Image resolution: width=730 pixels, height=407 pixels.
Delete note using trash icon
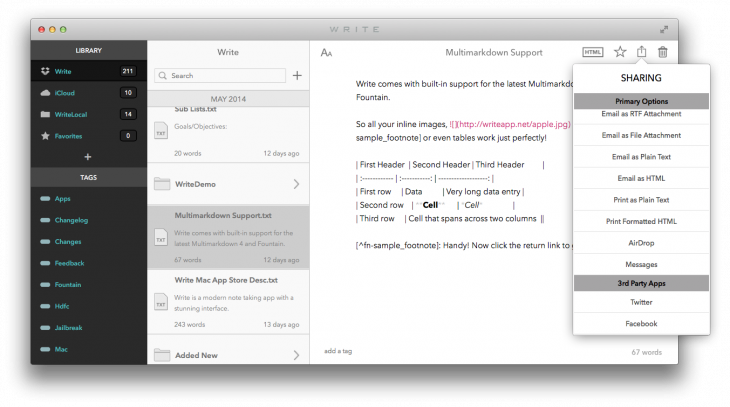(x=662, y=52)
